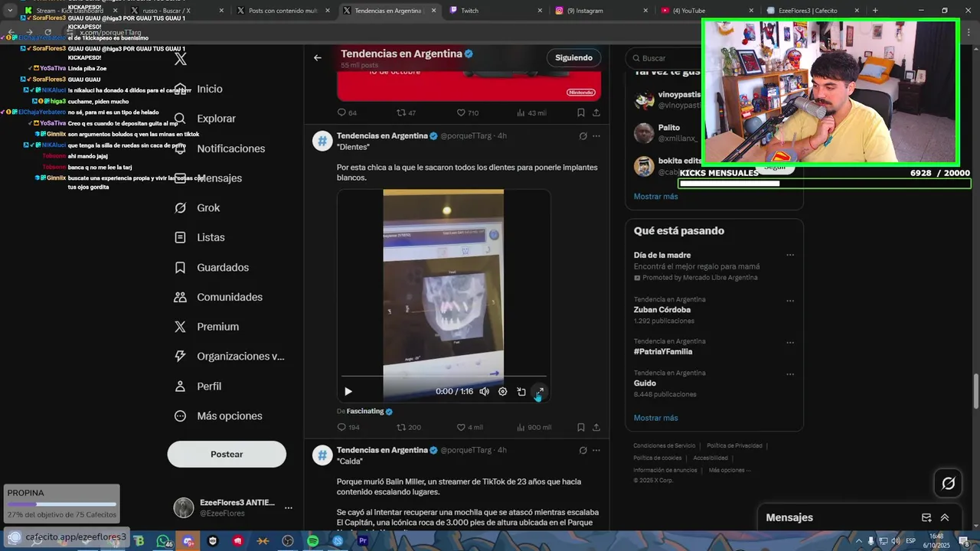Reply to top post with 64 comments
Viewport: 980px width, 551px height.
[x=347, y=112]
